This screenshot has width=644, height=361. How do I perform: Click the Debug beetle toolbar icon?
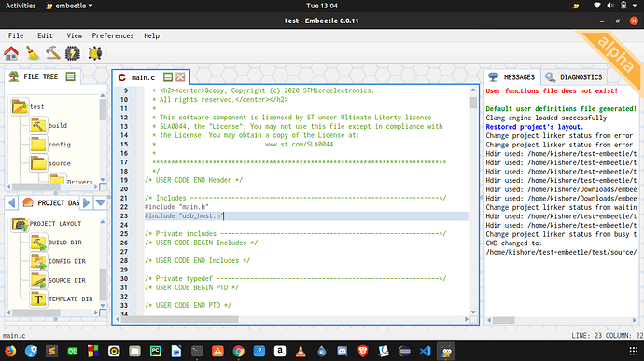click(x=95, y=53)
